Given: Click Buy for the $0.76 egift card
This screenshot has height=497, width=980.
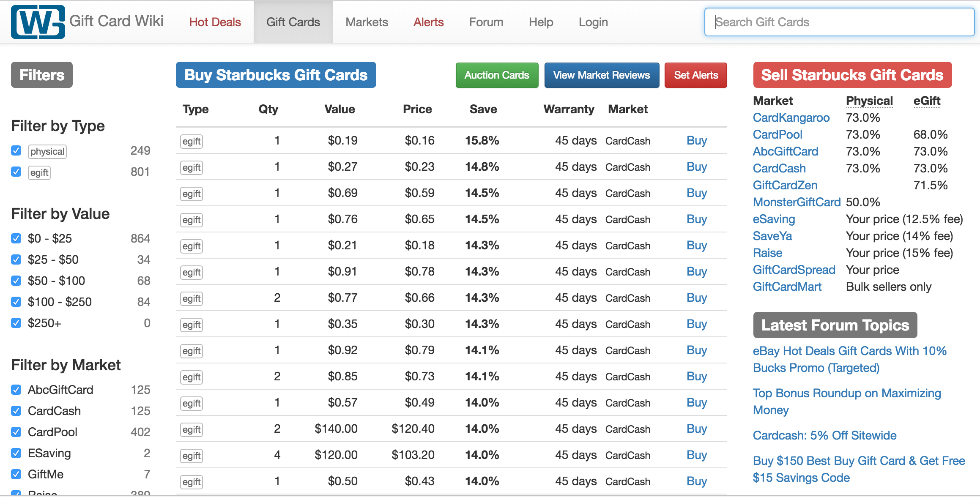Looking at the screenshot, I should point(697,219).
